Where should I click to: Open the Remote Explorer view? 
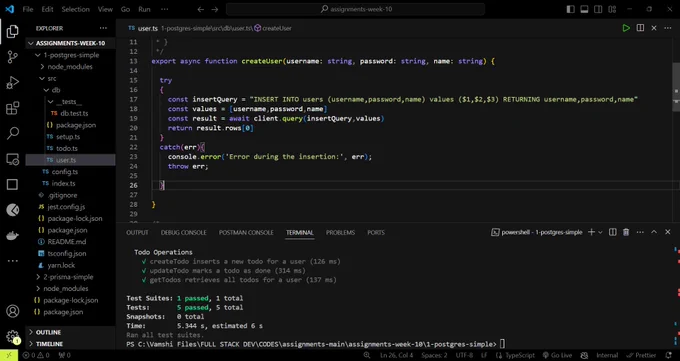[x=13, y=159]
